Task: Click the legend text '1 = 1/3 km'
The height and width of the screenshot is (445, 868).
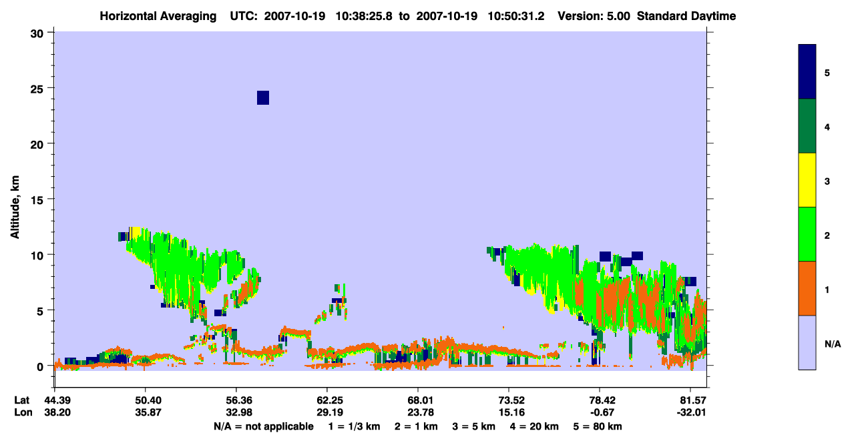Action: click(x=356, y=426)
